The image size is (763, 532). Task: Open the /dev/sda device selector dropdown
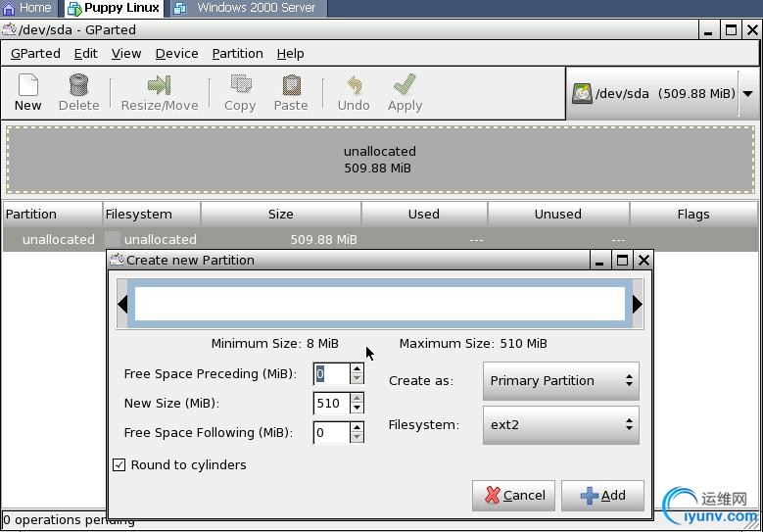tap(748, 93)
